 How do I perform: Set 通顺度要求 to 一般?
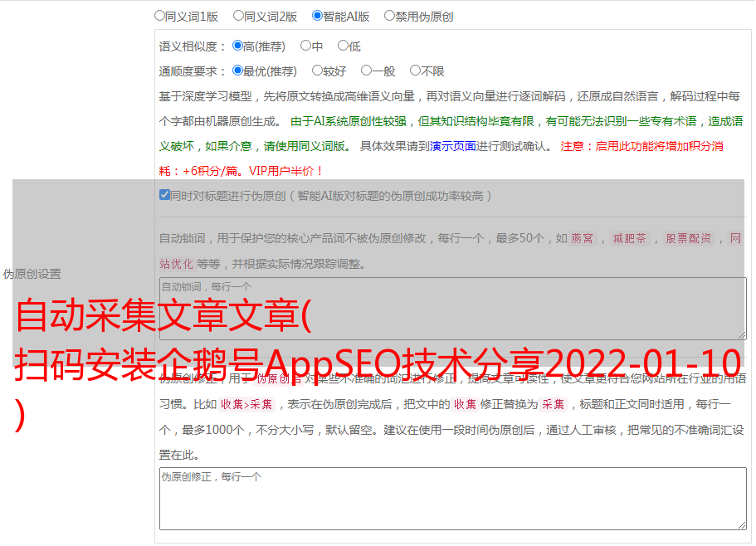pyautogui.click(x=365, y=71)
